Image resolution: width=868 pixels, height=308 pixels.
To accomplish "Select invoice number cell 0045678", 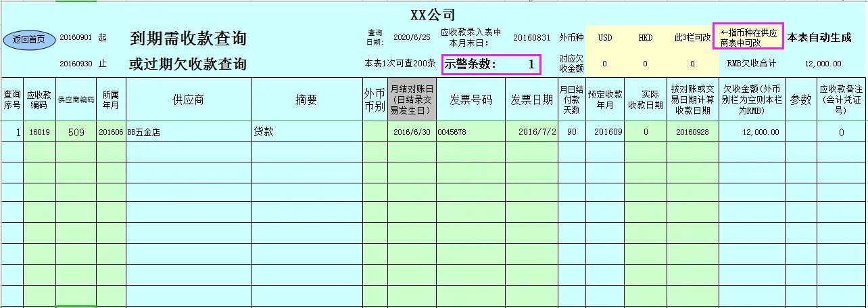I will tap(471, 132).
